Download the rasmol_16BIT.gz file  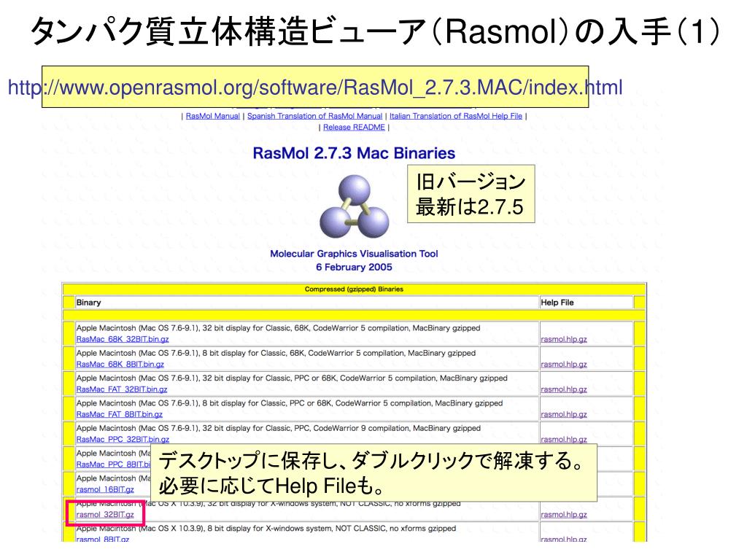click(105, 489)
